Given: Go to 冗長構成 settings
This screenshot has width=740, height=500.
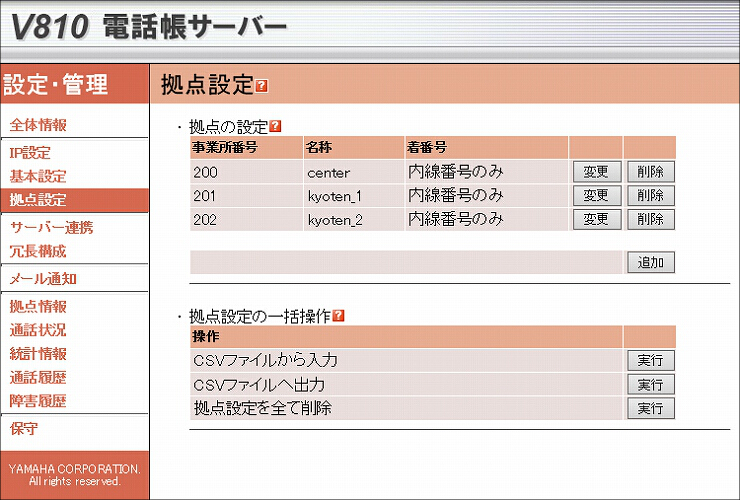Looking at the screenshot, I should pyautogui.click(x=38, y=251).
